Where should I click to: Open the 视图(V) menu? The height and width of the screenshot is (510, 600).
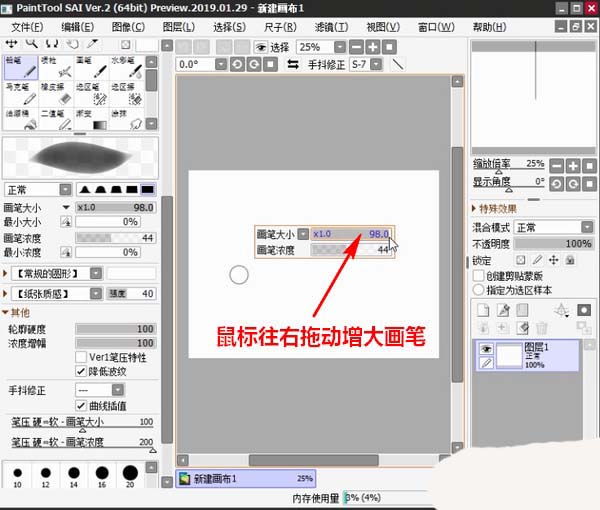[x=383, y=27]
